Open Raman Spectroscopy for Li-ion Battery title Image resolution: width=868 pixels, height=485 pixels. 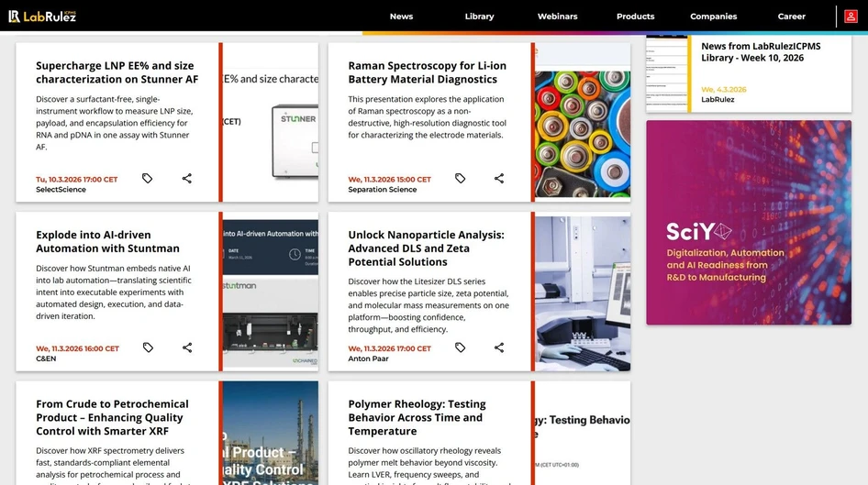pyautogui.click(x=427, y=72)
